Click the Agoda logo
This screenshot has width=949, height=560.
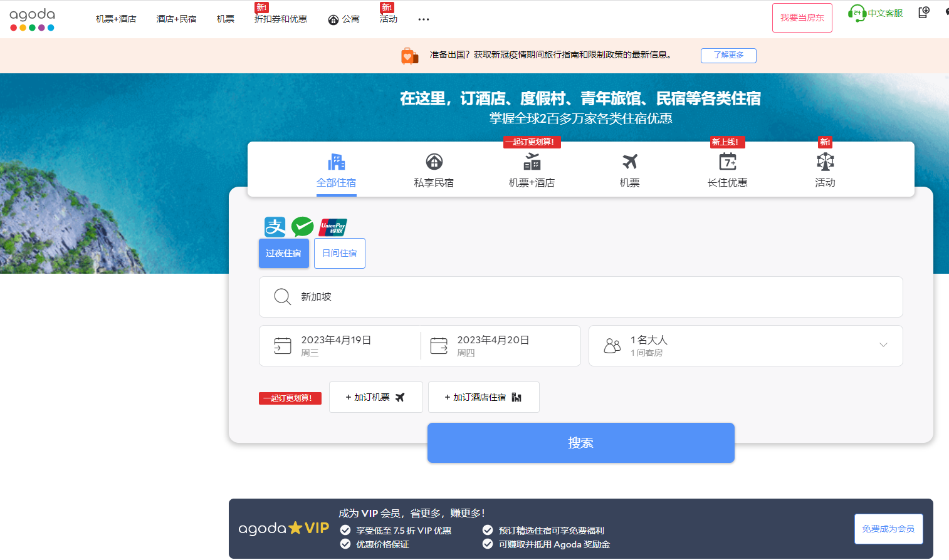click(x=33, y=19)
